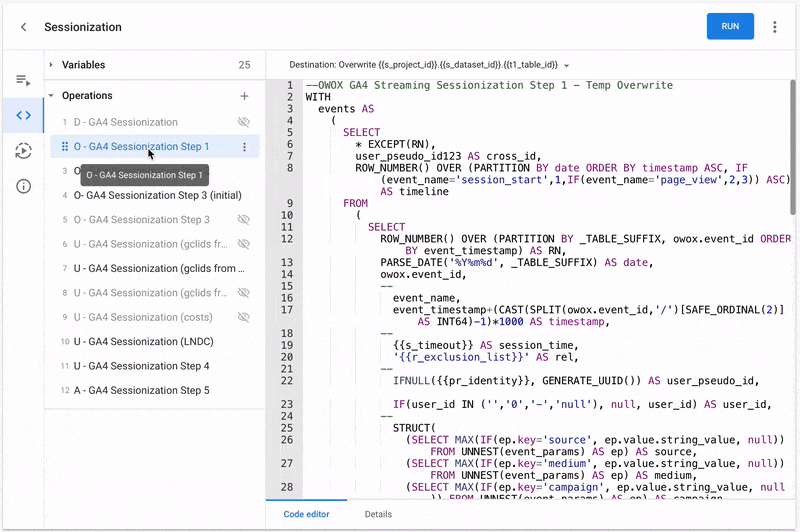This screenshot has height=532, width=800.
Task: Expand the Variables section
Action: (x=51, y=65)
